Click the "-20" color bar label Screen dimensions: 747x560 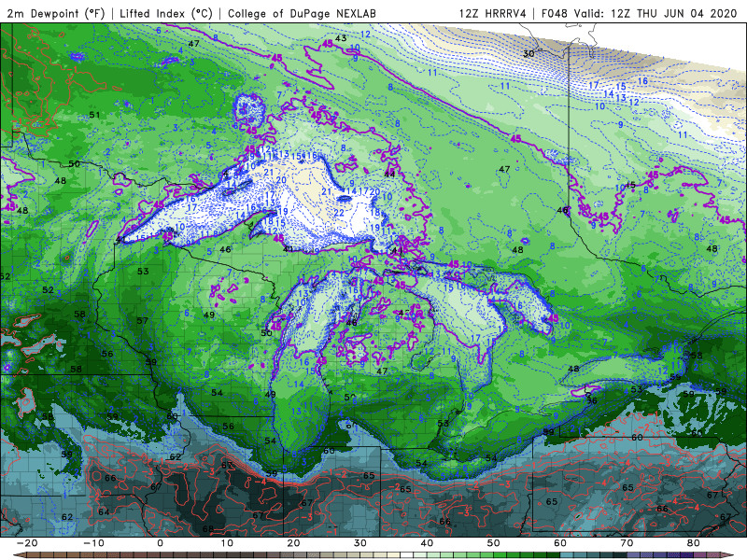click(27, 543)
